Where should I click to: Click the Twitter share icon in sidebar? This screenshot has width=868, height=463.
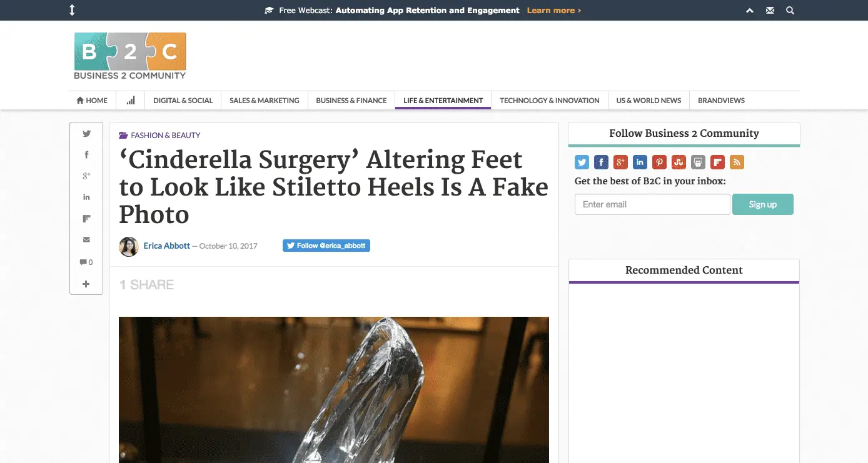[86, 134]
